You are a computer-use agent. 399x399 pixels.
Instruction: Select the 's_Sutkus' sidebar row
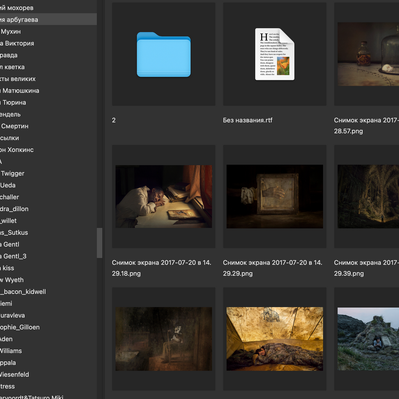point(48,232)
